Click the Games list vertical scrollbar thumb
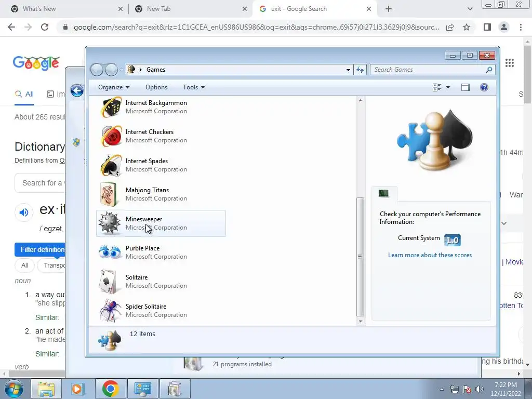The height and width of the screenshot is (399, 532). click(x=361, y=257)
